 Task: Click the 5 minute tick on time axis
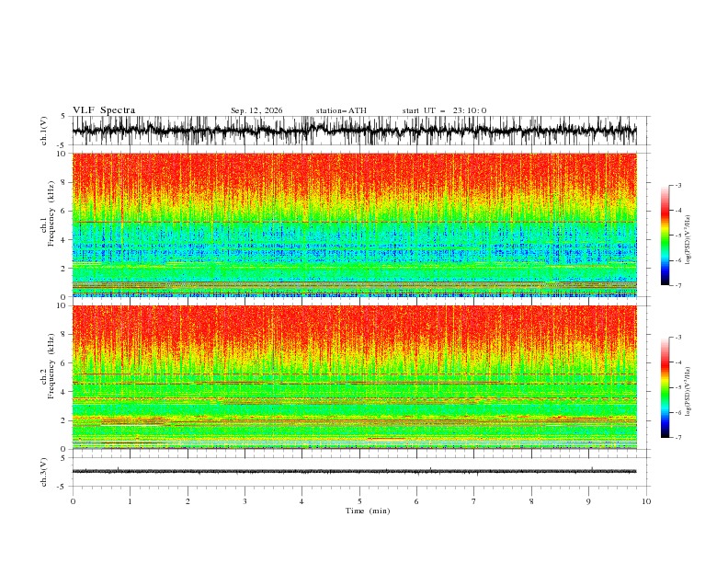pos(359,501)
